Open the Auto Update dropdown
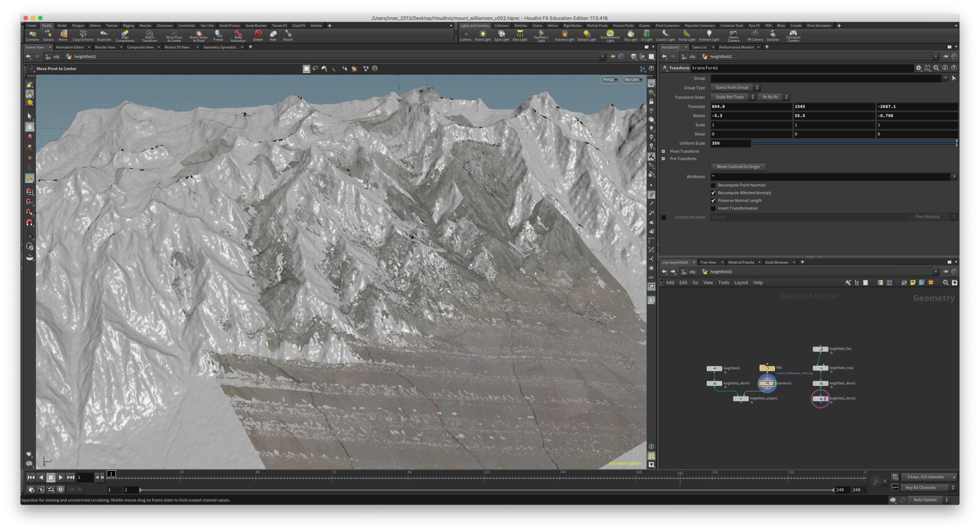Screen dimensions: 980x532 928,500
